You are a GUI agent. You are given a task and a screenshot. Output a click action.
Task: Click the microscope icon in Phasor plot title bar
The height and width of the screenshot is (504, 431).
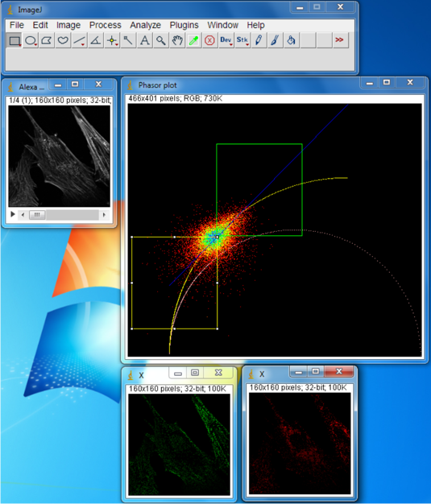(131, 85)
